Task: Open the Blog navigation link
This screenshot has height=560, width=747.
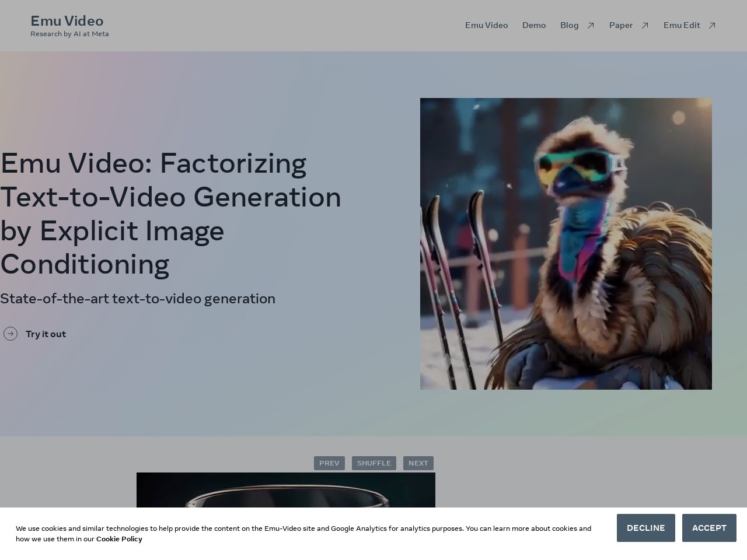Action: pyautogui.click(x=569, y=25)
